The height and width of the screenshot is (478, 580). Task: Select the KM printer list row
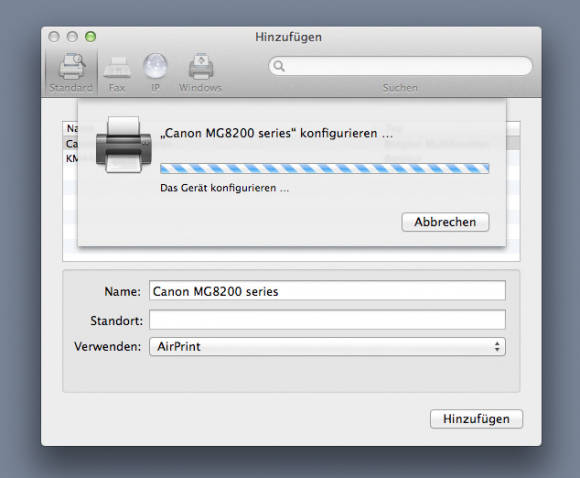(70, 158)
